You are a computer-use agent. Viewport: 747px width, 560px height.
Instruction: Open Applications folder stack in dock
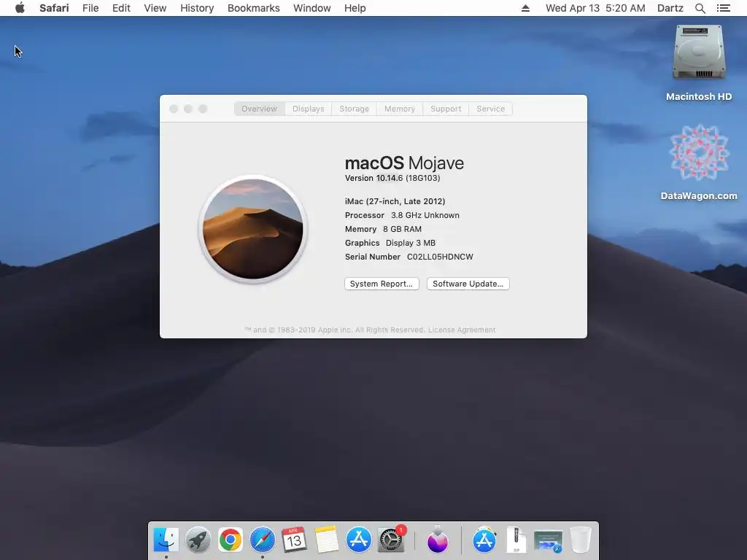pos(484,540)
